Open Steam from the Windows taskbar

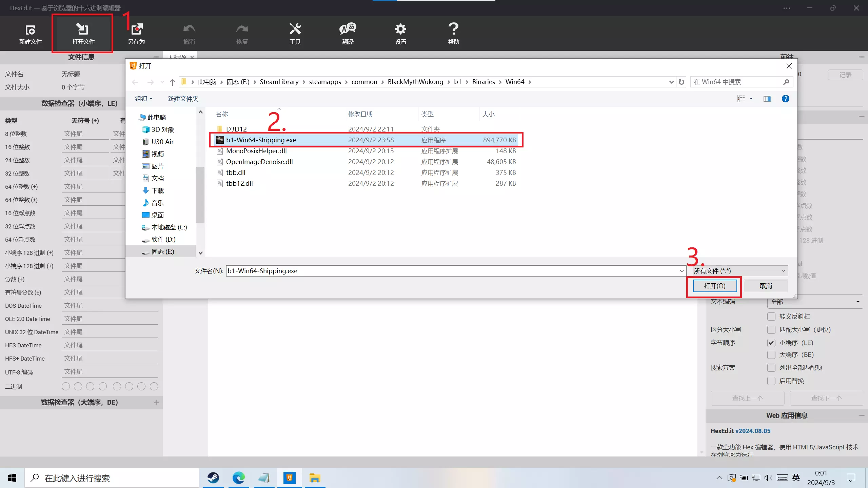[x=213, y=478]
